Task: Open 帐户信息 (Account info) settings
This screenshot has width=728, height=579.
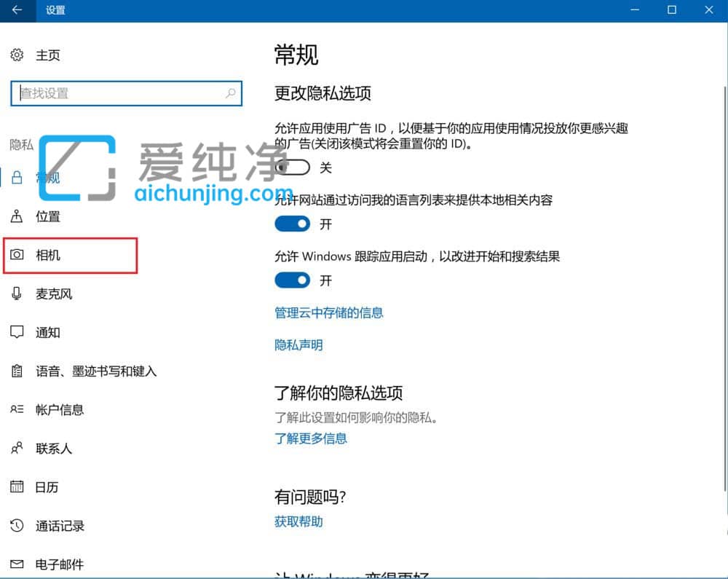Action: coord(60,409)
